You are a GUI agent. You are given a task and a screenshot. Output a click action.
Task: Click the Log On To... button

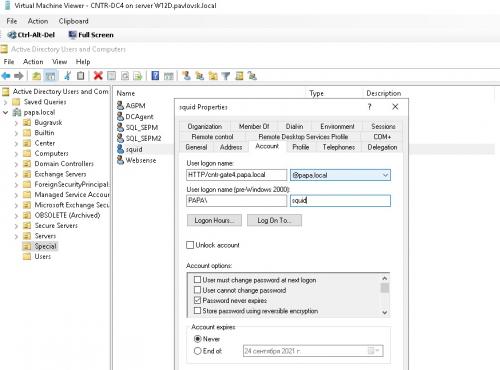[x=274, y=220]
